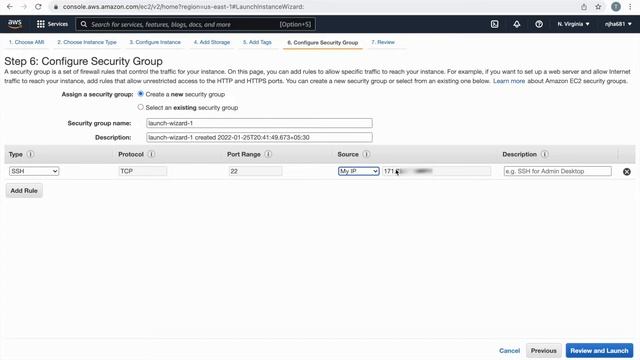This screenshot has width=640, height=360.
Task: Delete the SSH rule with X icon
Action: tap(627, 172)
